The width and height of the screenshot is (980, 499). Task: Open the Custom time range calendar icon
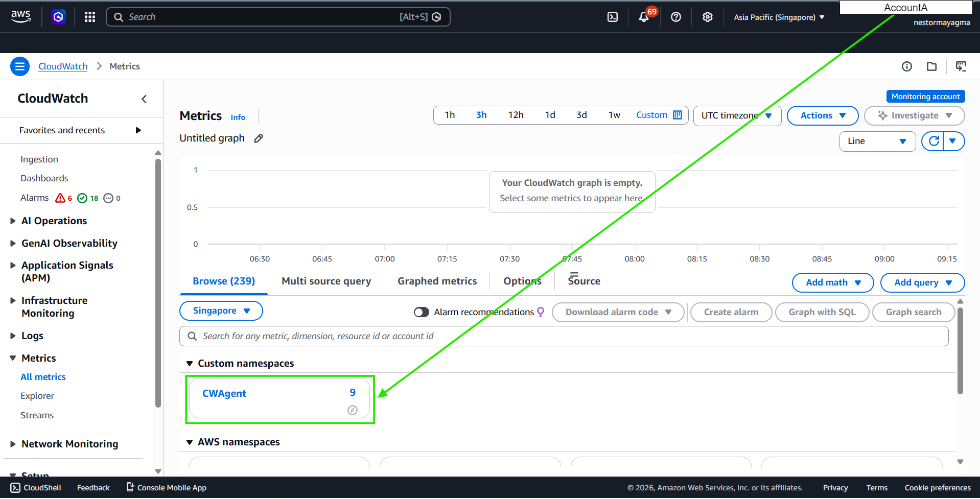(678, 115)
